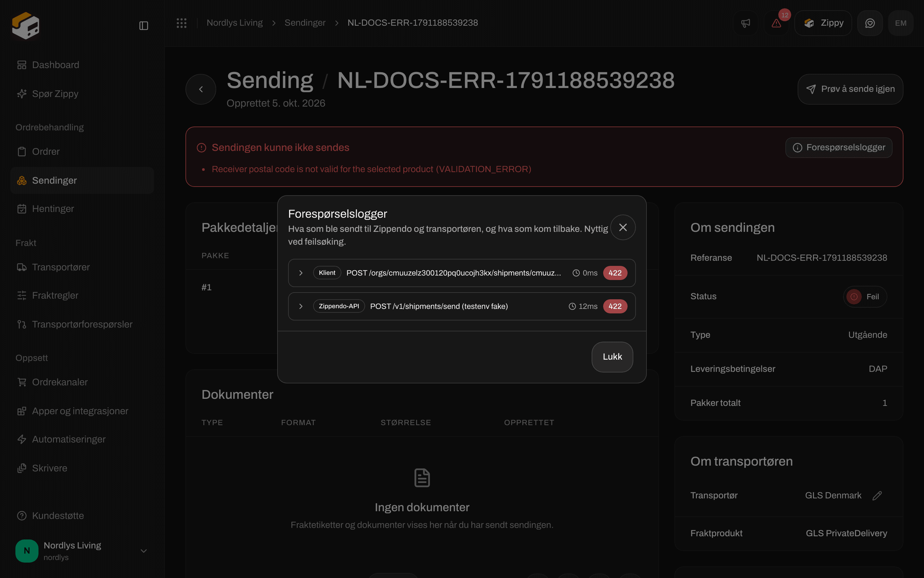Open Ordrekanaler in the sidebar
The height and width of the screenshot is (578, 924).
(x=82, y=382)
